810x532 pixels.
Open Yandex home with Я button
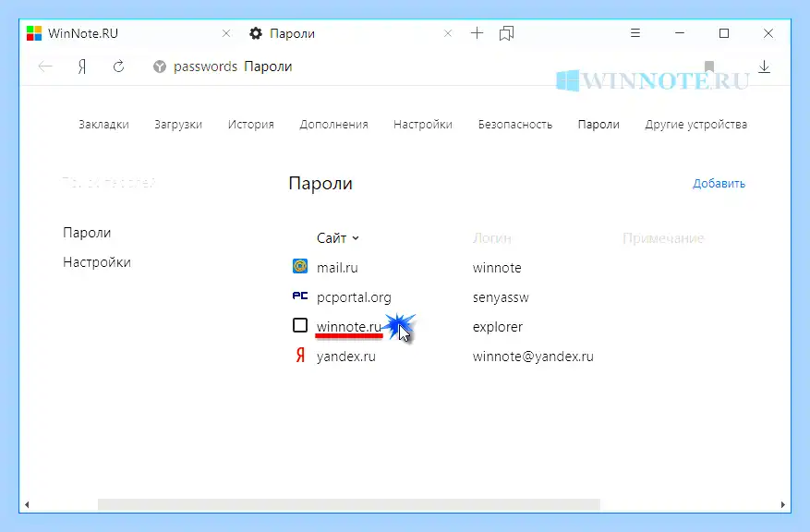[x=81, y=66]
